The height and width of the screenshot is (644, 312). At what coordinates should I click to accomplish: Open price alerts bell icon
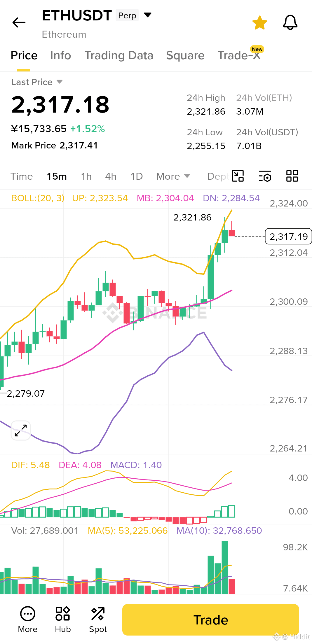click(290, 22)
